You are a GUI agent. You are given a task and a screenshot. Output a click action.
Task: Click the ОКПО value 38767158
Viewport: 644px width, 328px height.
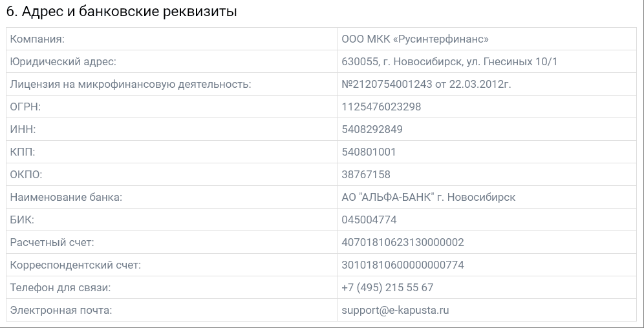[366, 175]
